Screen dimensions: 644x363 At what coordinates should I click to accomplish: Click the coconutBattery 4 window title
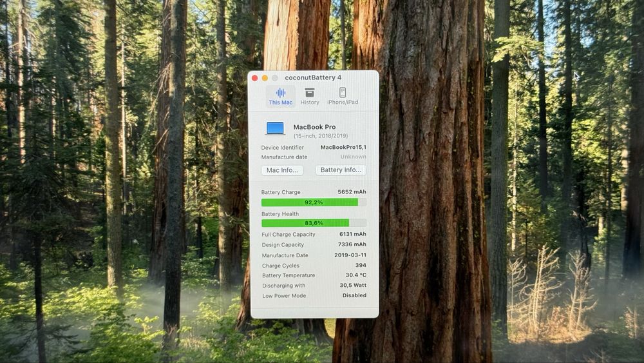pyautogui.click(x=313, y=77)
